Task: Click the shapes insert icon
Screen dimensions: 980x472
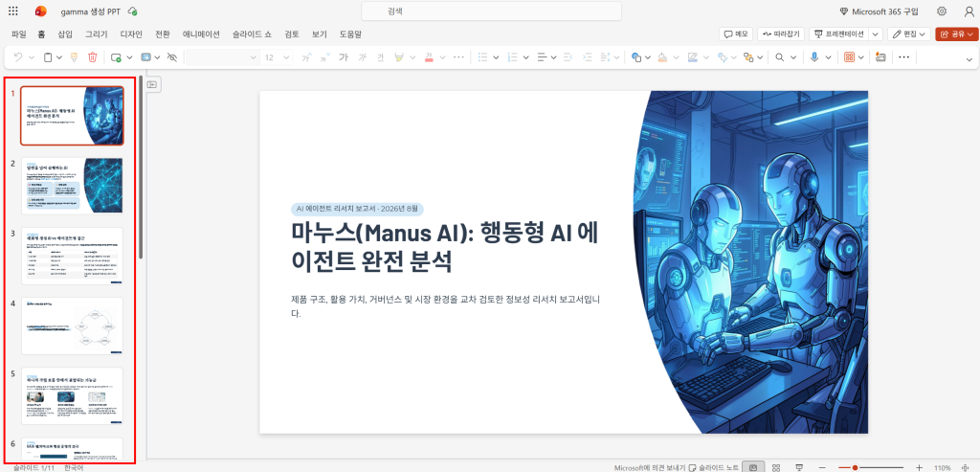Action: pos(636,56)
